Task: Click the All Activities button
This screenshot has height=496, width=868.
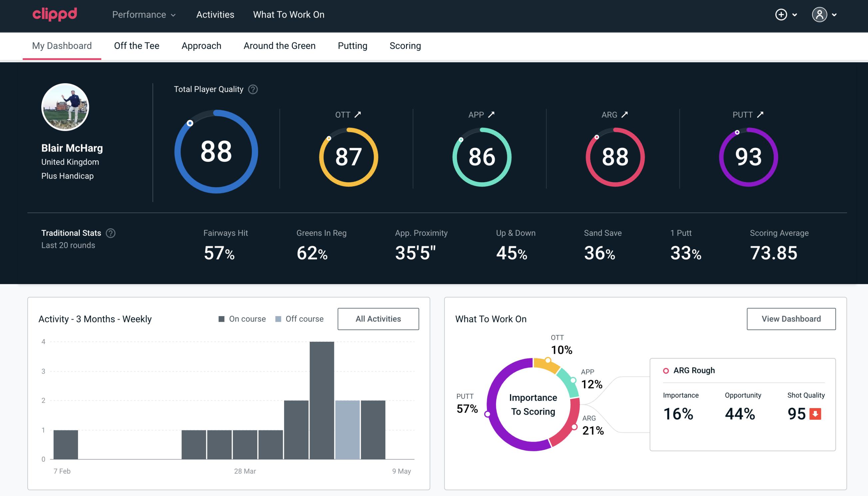Action: tap(378, 319)
